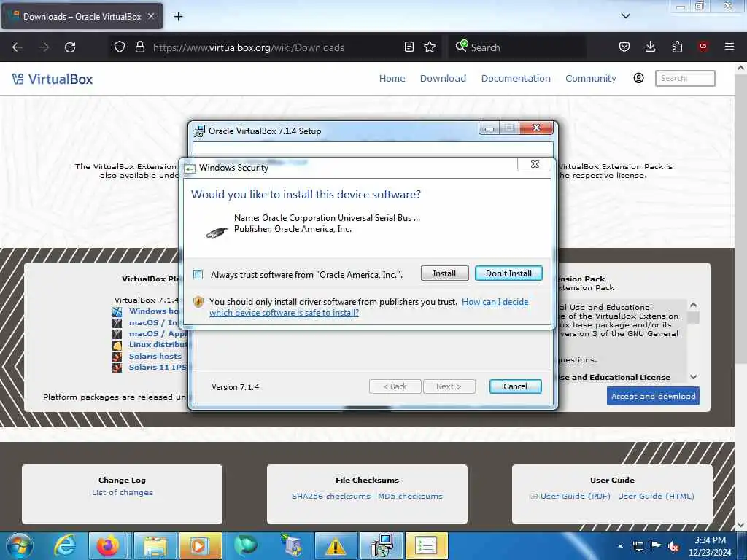
Task: Open List of changes link
Action: click(123, 492)
